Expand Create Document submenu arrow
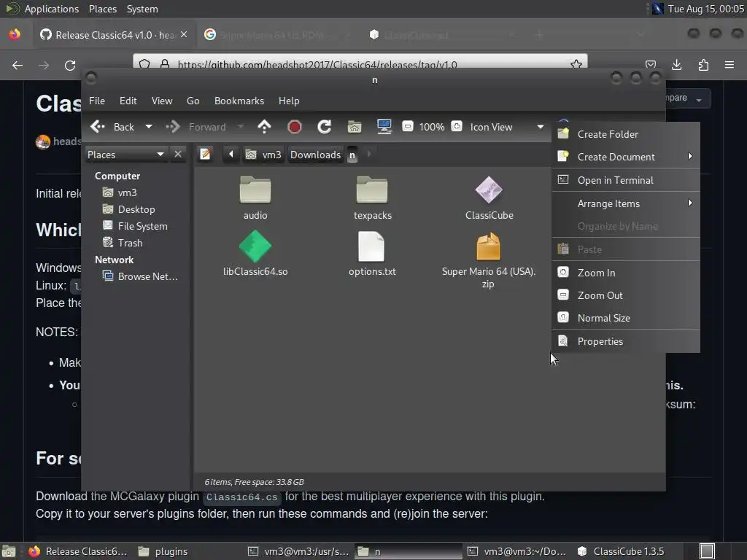Viewport: 747px width, 560px height. [x=690, y=157]
